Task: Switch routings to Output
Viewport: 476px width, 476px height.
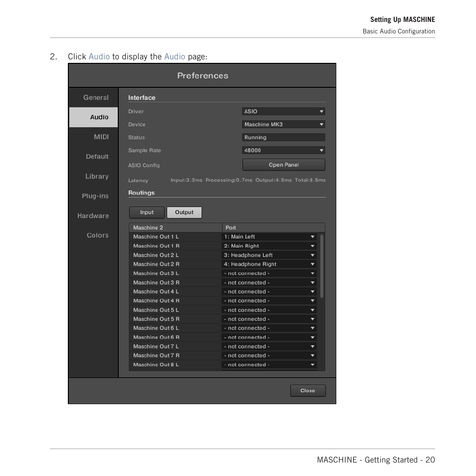Action: tap(184, 213)
